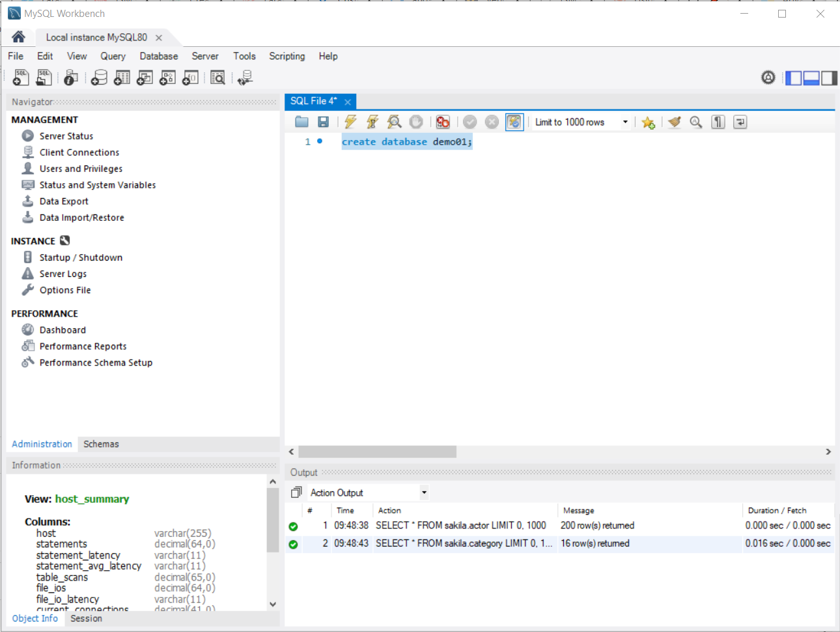Open Users and Privileges
840x632 pixels.
[x=81, y=169]
